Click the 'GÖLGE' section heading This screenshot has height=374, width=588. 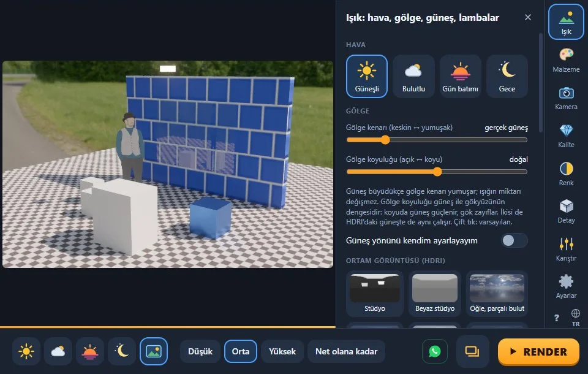pos(357,111)
